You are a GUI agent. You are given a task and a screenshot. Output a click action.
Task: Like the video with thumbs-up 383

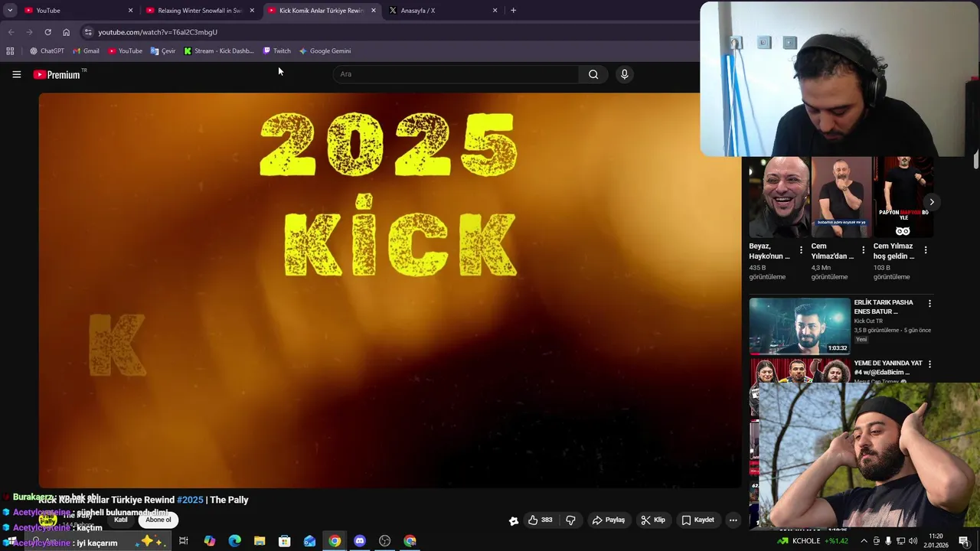(541, 520)
